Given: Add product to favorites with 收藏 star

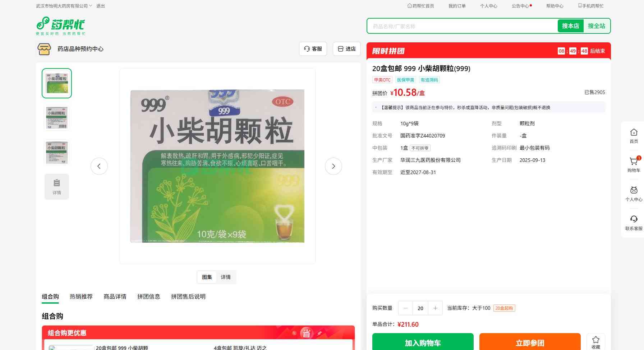Looking at the screenshot, I should point(595,342).
